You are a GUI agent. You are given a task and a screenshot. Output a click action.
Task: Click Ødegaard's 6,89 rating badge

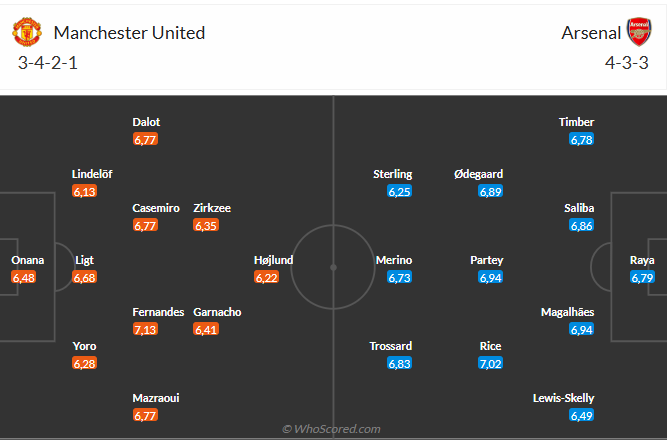pyautogui.click(x=490, y=191)
